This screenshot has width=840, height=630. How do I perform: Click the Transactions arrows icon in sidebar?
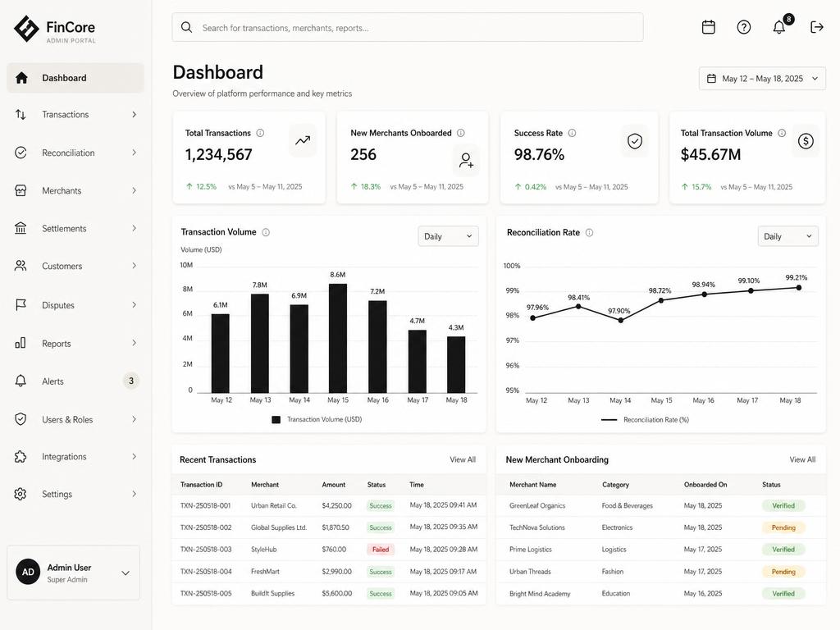tap(21, 114)
